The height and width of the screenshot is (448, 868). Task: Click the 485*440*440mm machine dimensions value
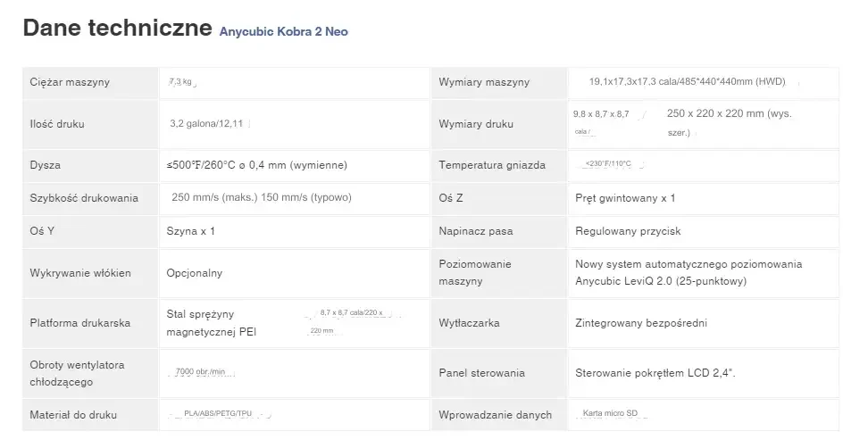pos(687,82)
